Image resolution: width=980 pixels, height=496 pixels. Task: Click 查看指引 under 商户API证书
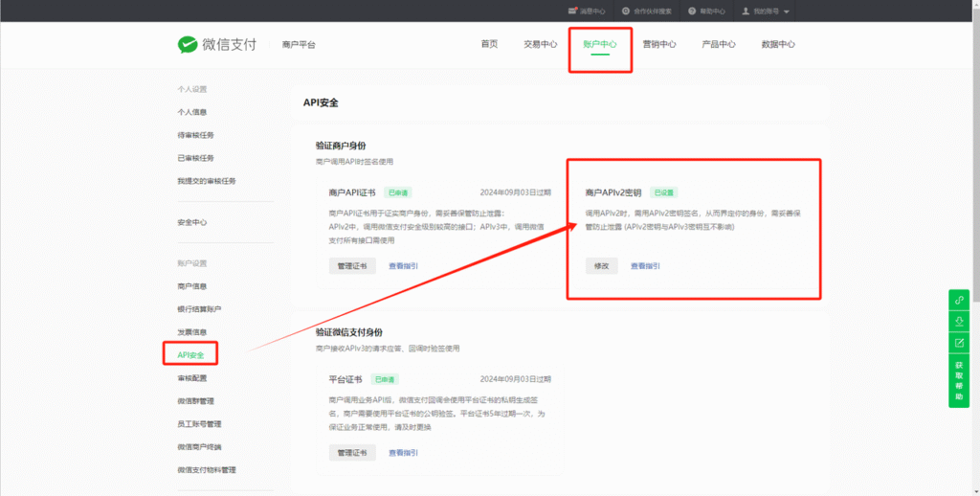403,266
